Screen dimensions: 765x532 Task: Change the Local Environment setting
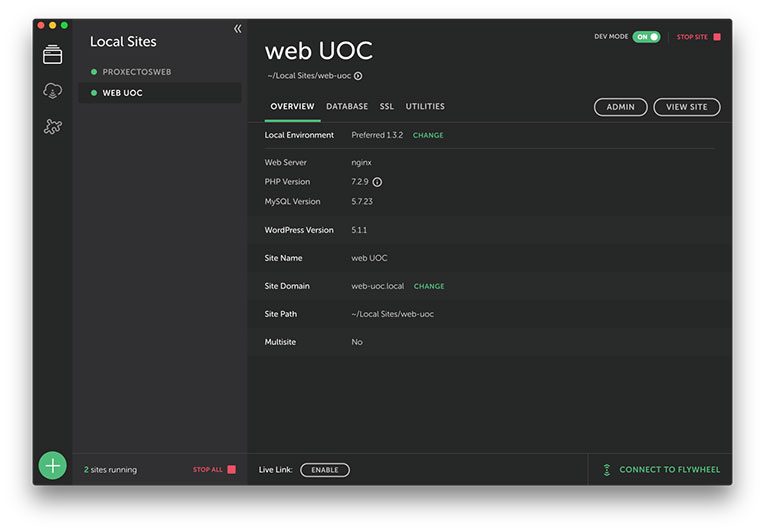coord(428,136)
